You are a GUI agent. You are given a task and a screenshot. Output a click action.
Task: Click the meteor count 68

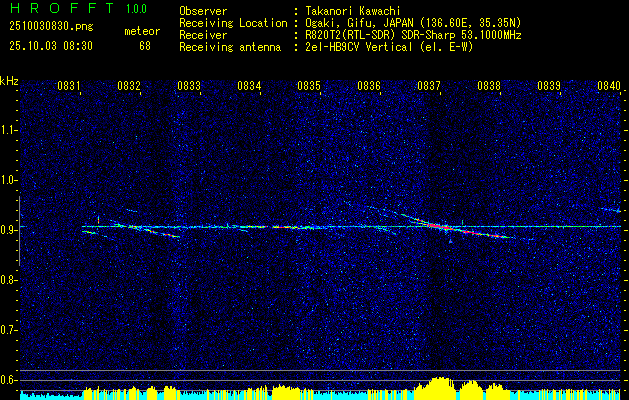145,46
